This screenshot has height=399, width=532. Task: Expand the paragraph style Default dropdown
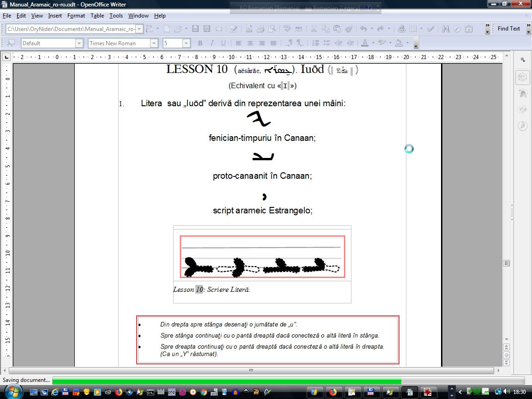tap(79, 43)
